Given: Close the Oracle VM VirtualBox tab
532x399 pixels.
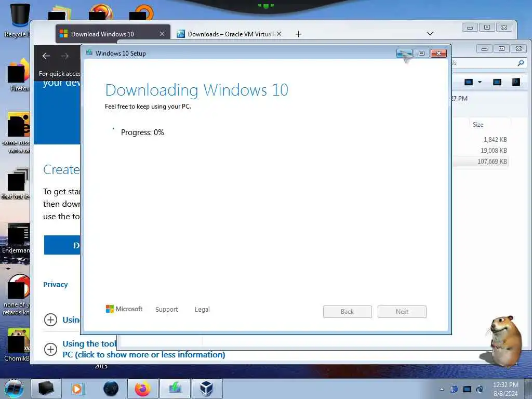Looking at the screenshot, I should click(279, 34).
